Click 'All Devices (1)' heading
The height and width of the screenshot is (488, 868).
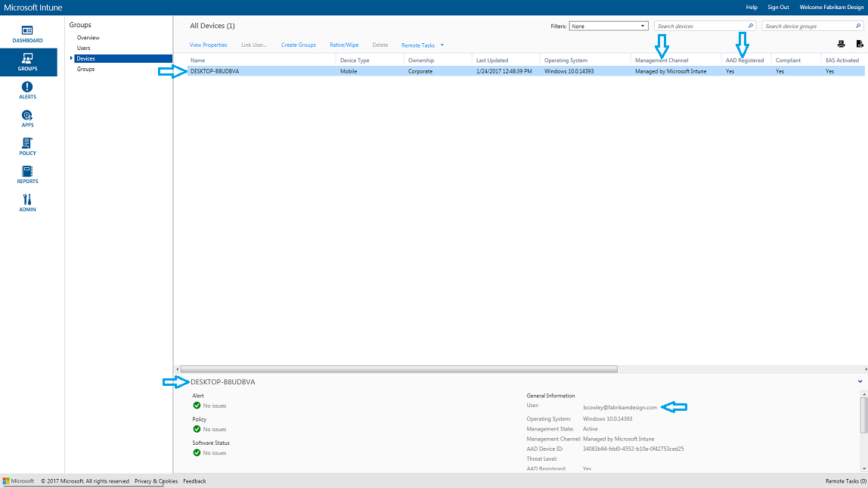point(212,26)
